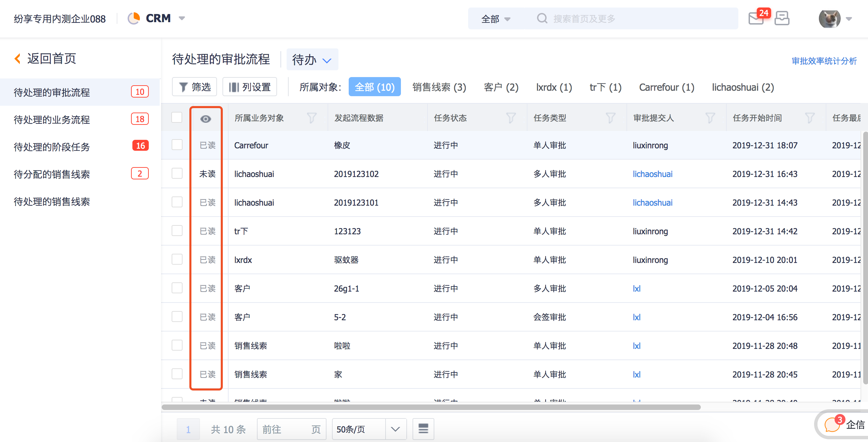The image size is (868, 442).
Task: Click the 啦啦 cell in 销售线索 row
Action: pyautogui.click(x=342, y=346)
